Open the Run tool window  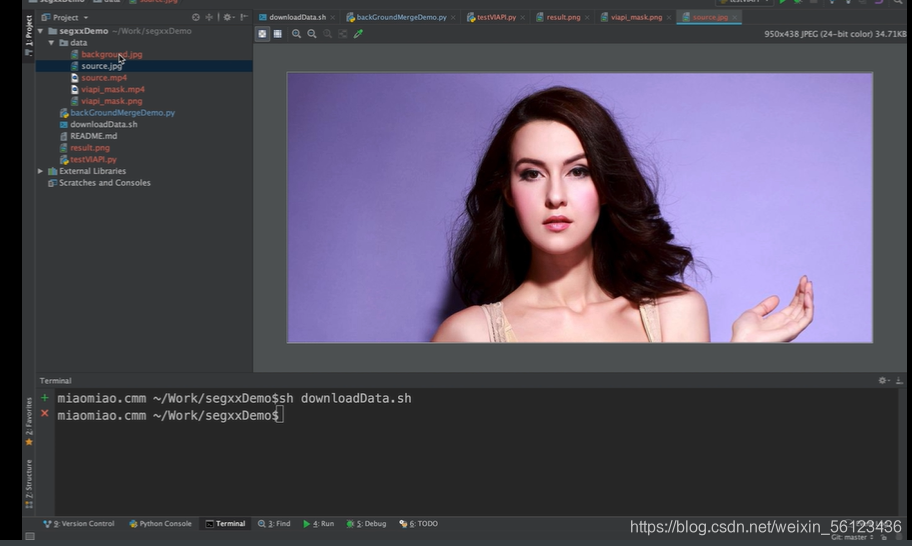tap(318, 523)
